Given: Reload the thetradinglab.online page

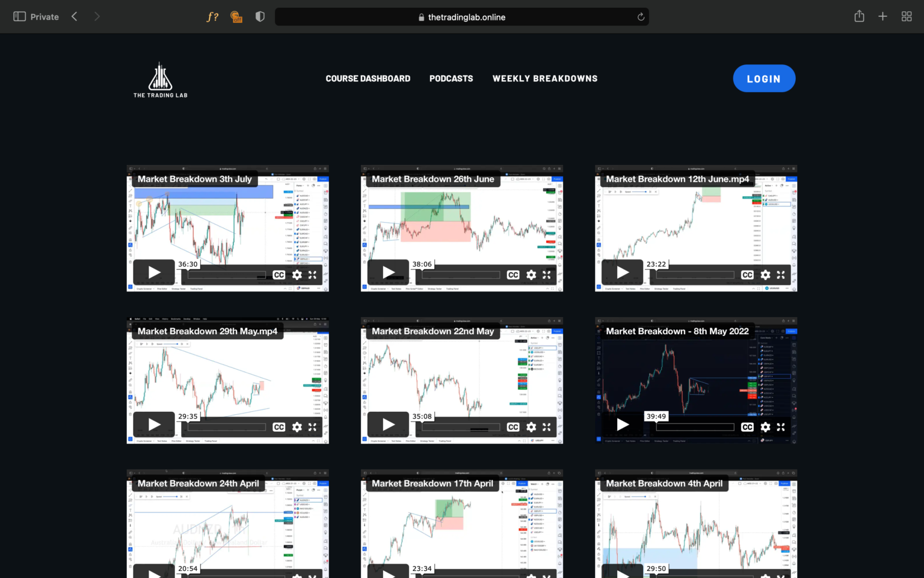Looking at the screenshot, I should [x=641, y=17].
